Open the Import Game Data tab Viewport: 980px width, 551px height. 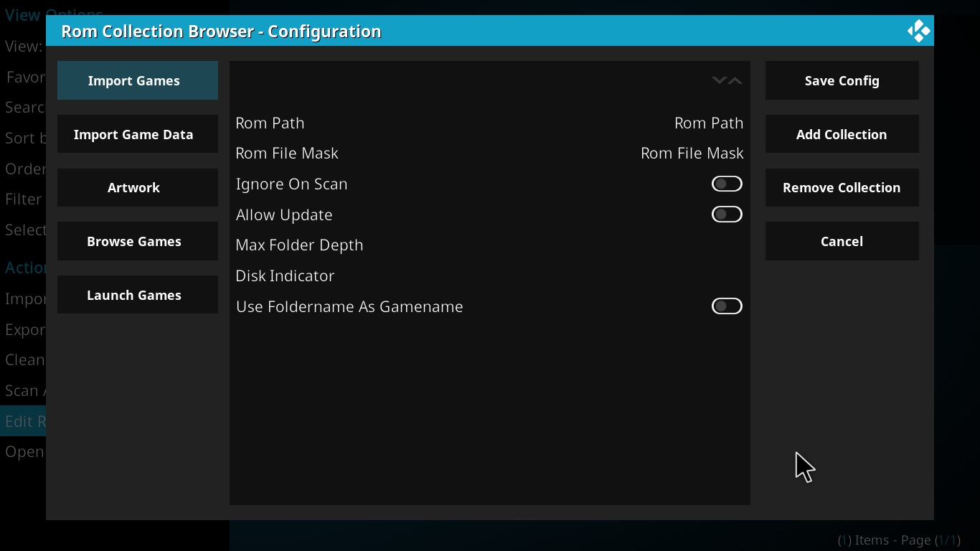click(138, 134)
